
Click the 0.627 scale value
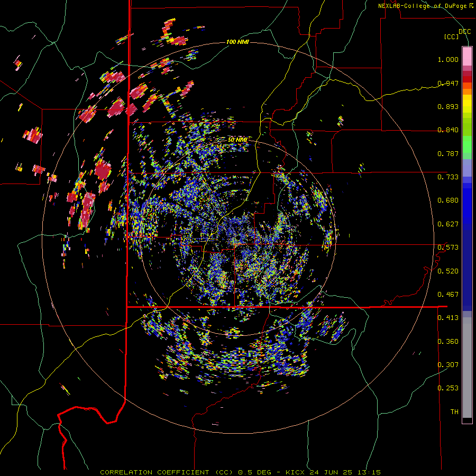[x=448, y=224]
